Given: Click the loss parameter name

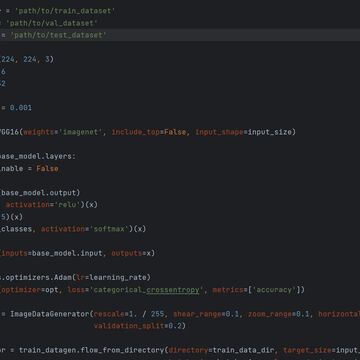Looking at the screenshot, I should click(x=76, y=290).
